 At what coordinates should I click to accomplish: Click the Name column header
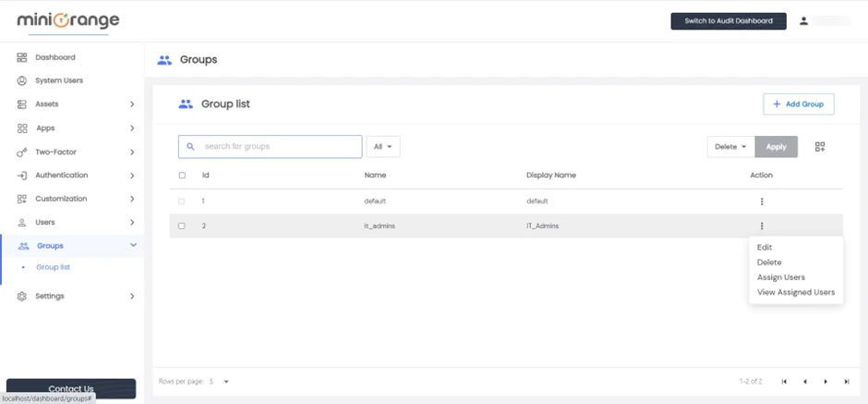pos(375,175)
